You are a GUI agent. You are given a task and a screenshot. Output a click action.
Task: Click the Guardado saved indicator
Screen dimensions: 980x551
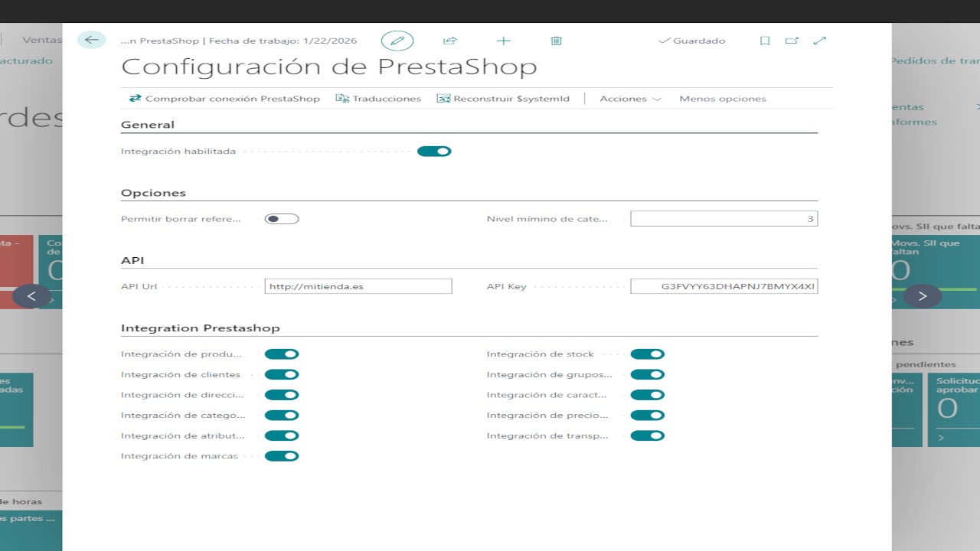691,41
